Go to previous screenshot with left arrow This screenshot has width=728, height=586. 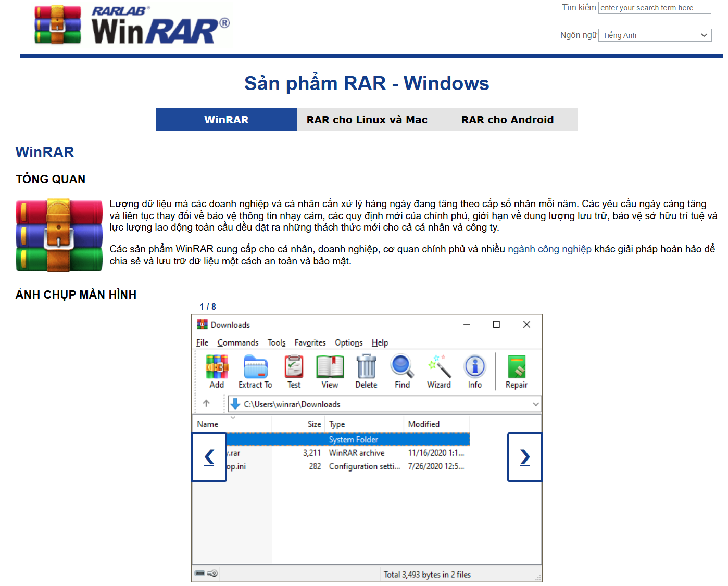tap(209, 457)
